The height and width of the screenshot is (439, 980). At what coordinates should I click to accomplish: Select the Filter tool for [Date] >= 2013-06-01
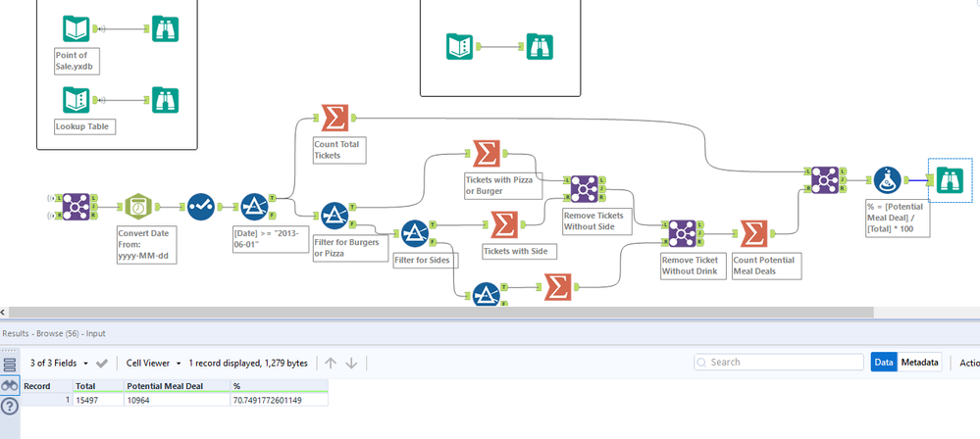(x=254, y=207)
